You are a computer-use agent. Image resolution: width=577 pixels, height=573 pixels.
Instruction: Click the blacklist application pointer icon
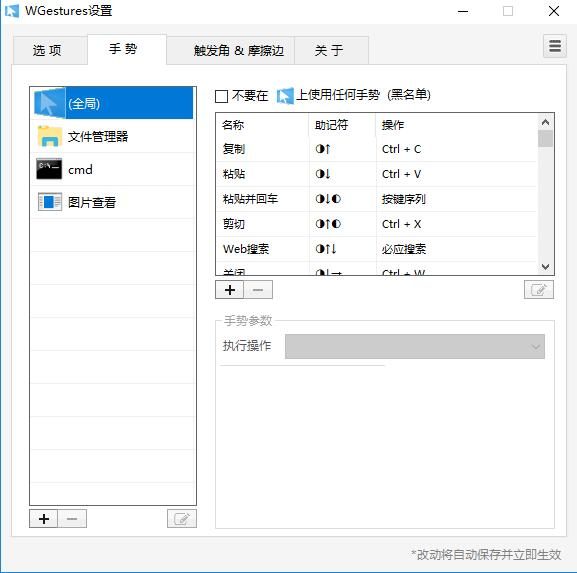285,96
